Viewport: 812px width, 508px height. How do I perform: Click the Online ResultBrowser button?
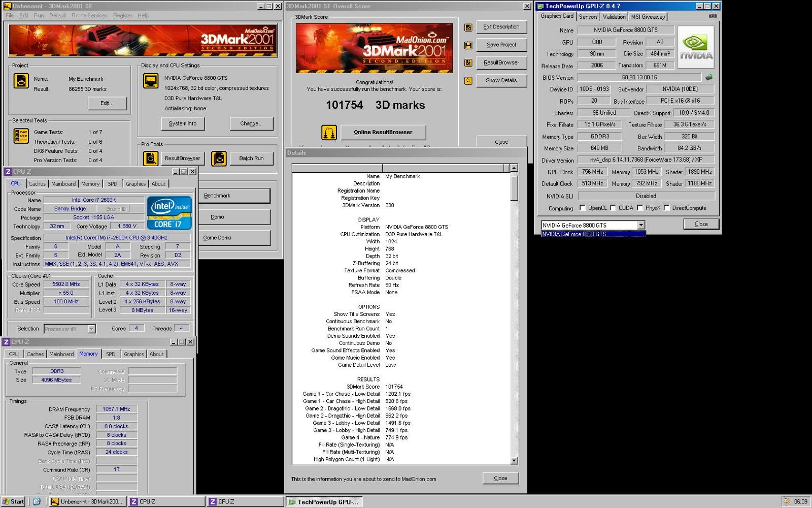(x=383, y=132)
